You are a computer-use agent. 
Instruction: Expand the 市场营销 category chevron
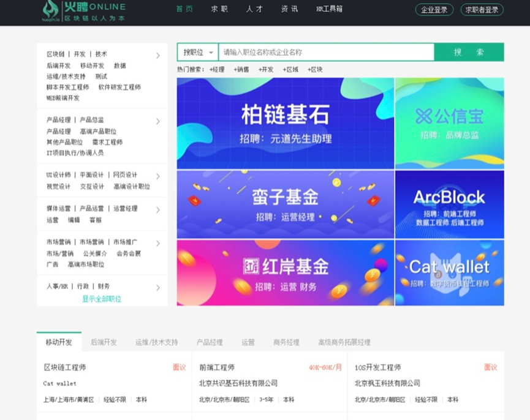(158, 244)
